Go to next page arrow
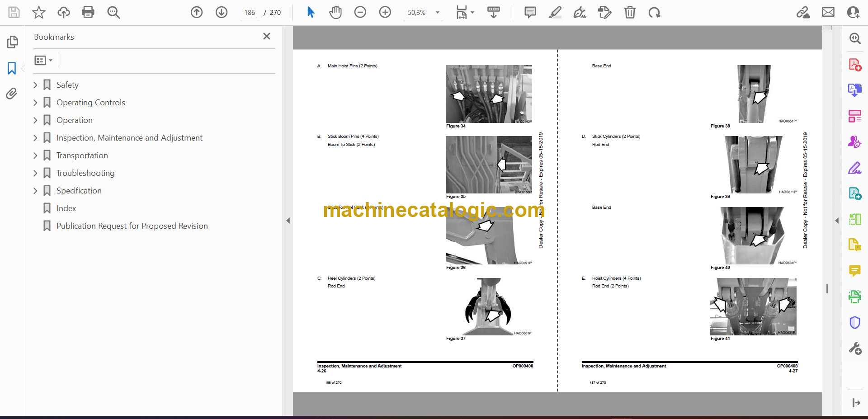 [x=222, y=12]
